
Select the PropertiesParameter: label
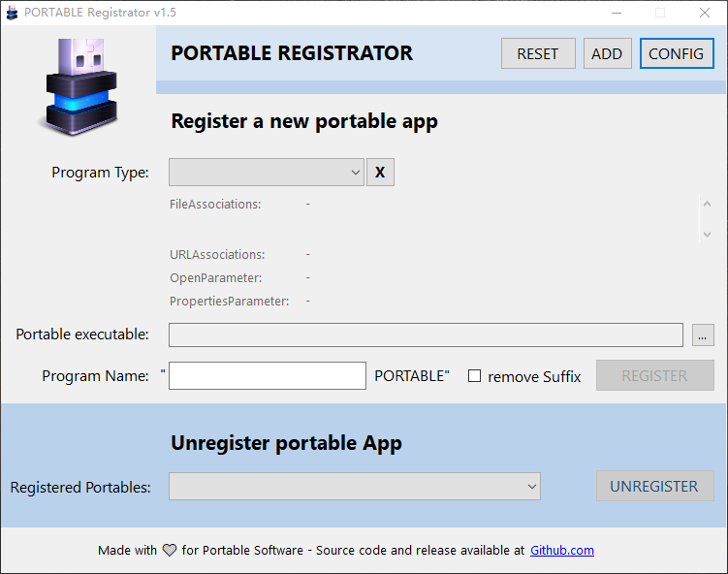[229, 301]
